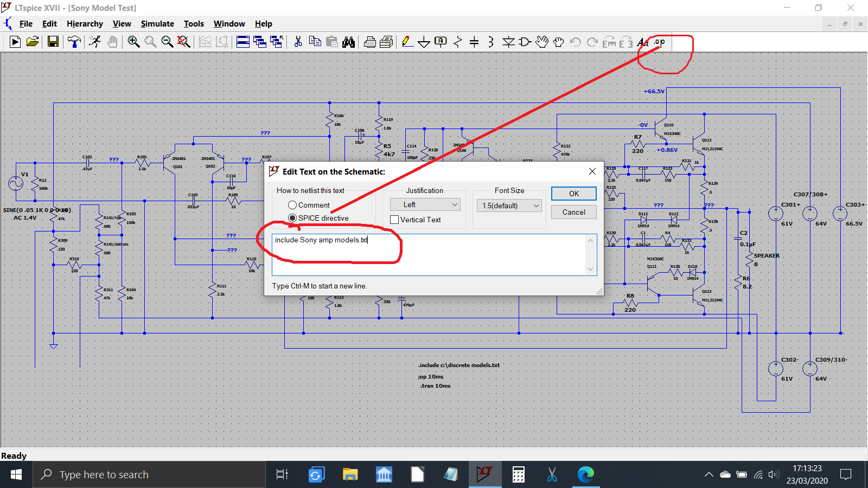Click Cancel in Edit Text dialog
The height and width of the screenshot is (488, 868).
[x=574, y=212]
